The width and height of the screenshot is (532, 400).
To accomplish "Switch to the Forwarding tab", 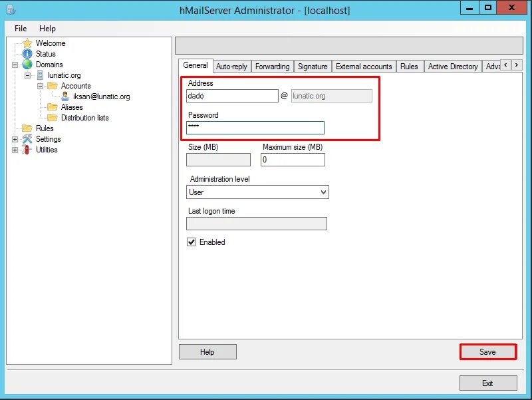I will (273, 67).
